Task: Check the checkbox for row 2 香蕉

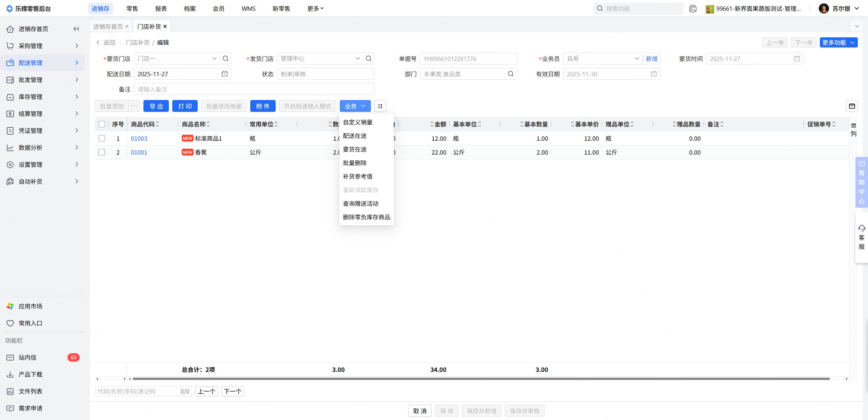Action: (102, 152)
